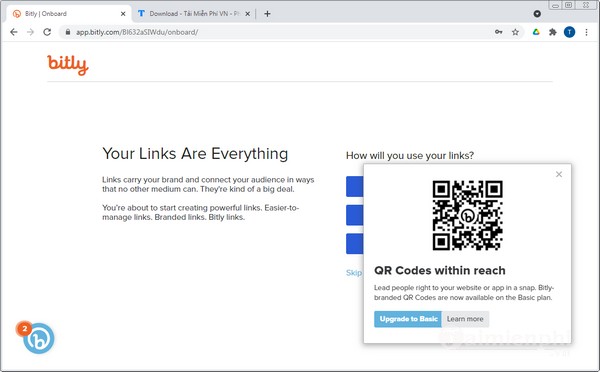
Task: Switch to the Download - Tải Miễn Phí VN tab
Action: click(x=193, y=14)
